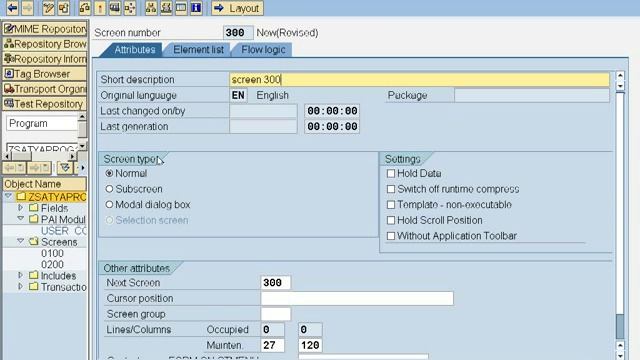The image size is (640, 360).
Task: Click the Repository Browser icon
Action: coord(9,44)
